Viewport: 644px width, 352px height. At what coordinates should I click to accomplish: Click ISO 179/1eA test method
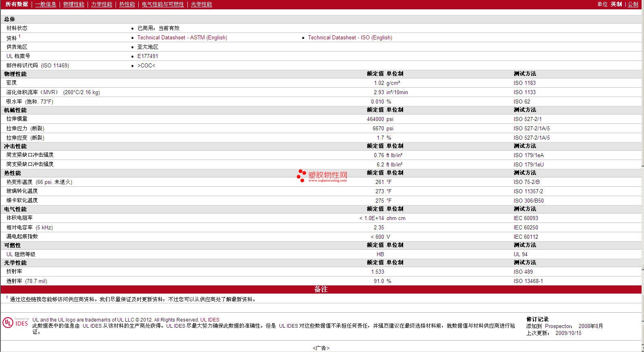(x=528, y=155)
